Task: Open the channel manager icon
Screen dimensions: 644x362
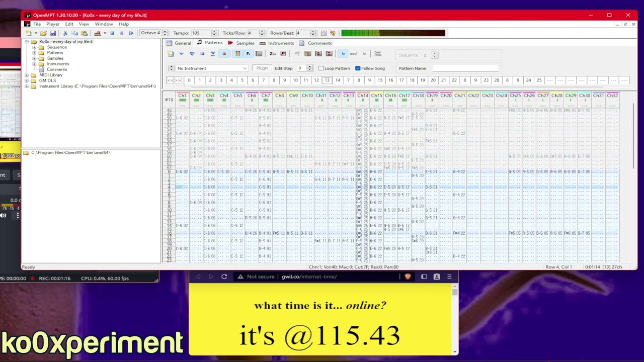Action: [259, 54]
